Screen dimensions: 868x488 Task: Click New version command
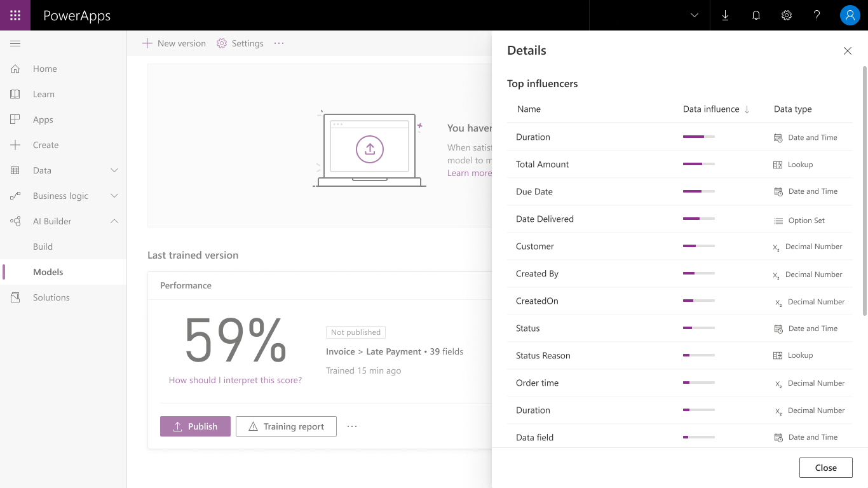pyautogui.click(x=174, y=43)
